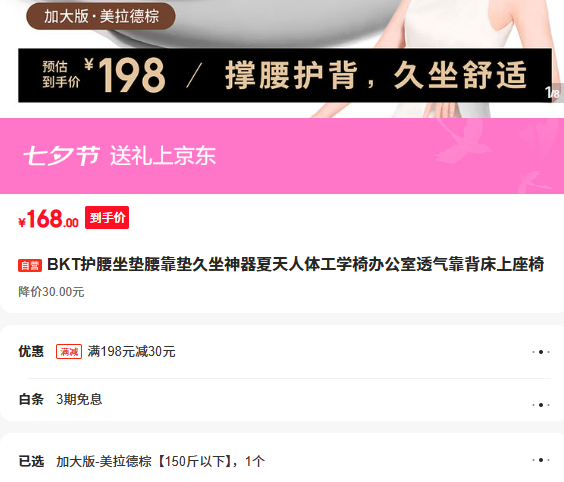Open the 七夕节 送礼上京东 pink banner
This screenshot has width=564, height=482.
click(282, 156)
